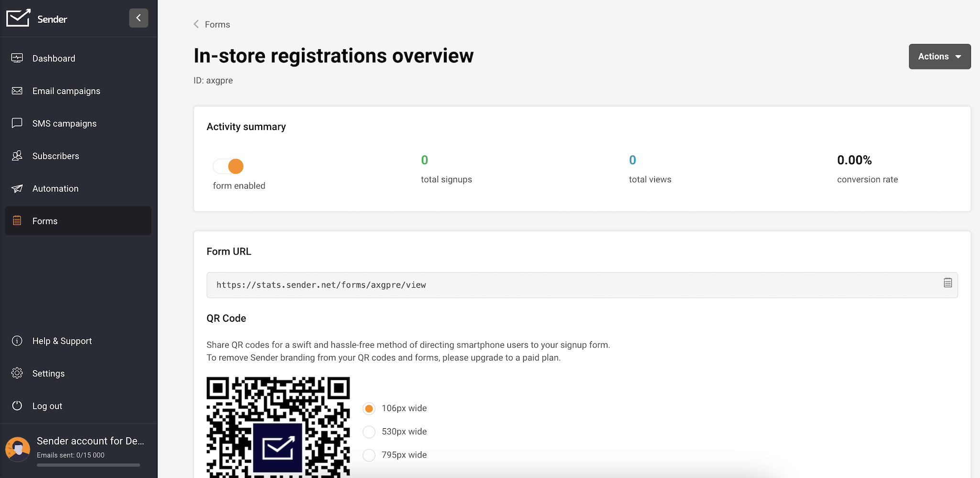Screen dimensions: 980x478
Task: Go back to Forms via breadcrumb
Action: [x=212, y=24]
